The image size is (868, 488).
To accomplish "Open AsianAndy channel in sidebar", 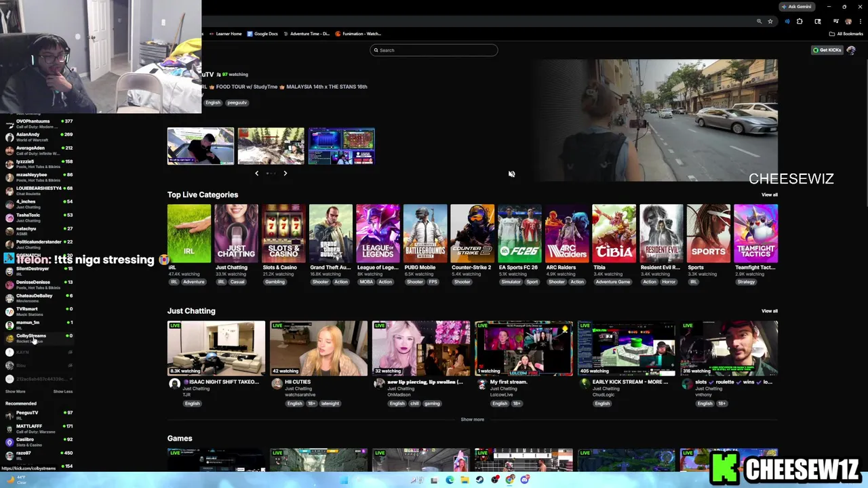I will (x=39, y=138).
